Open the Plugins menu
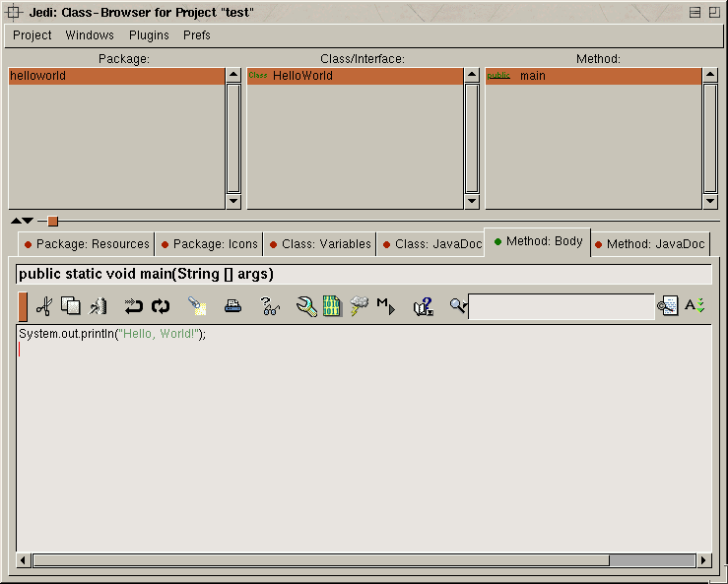Screen dimensions: 728x584 [149, 35]
